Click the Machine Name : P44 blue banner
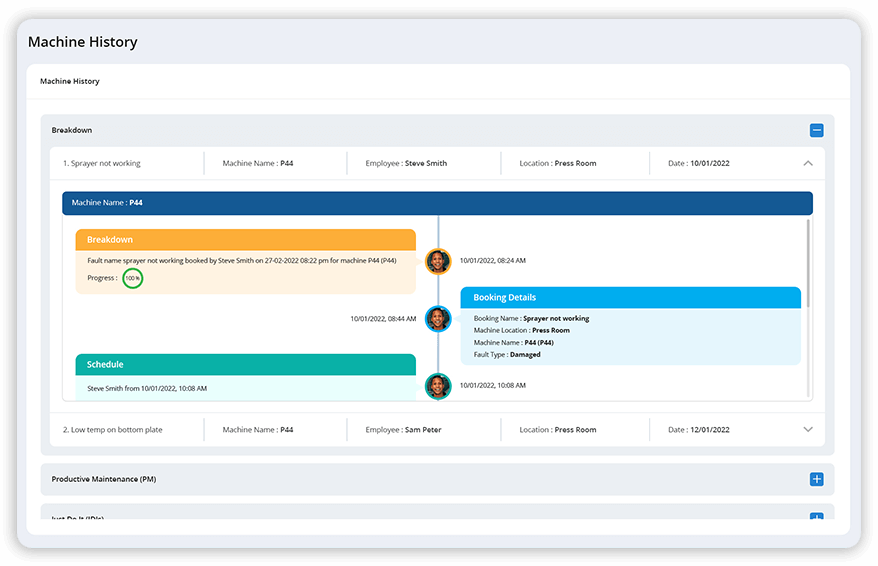 tap(437, 203)
